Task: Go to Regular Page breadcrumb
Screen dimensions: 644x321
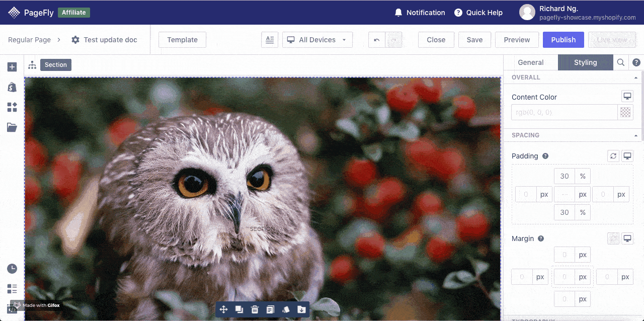Action: click(29, 40)
